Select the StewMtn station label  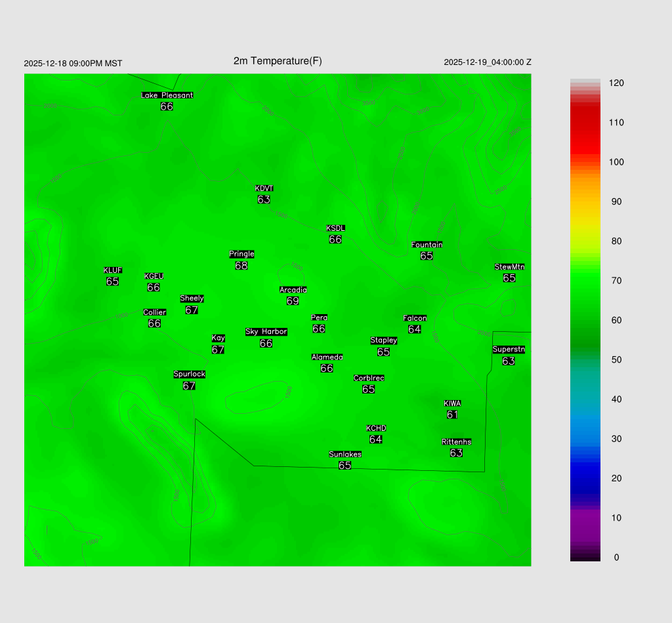[509, 267]
